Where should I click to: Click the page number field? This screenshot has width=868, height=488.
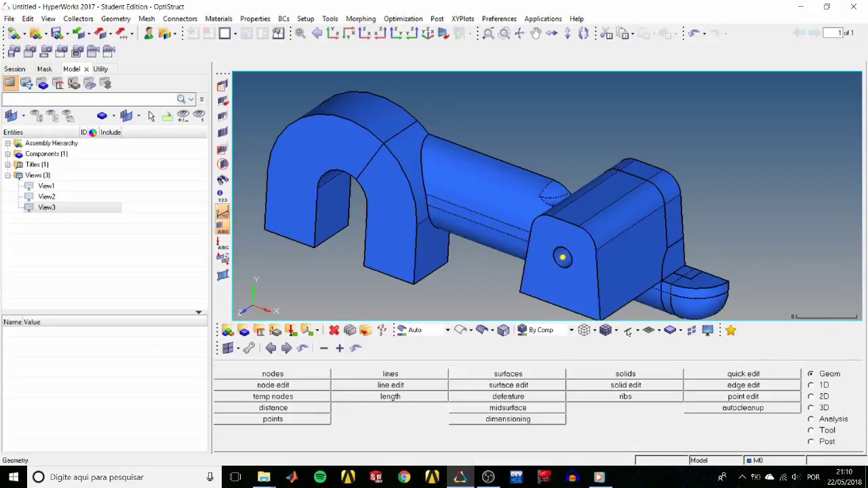click(x=832, y=33)
